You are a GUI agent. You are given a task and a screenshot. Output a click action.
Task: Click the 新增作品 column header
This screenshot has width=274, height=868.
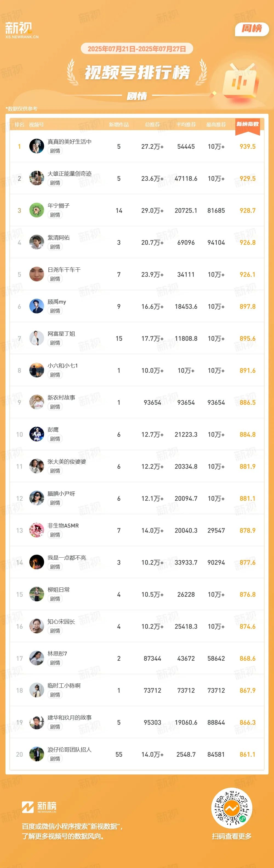(119, 125)
